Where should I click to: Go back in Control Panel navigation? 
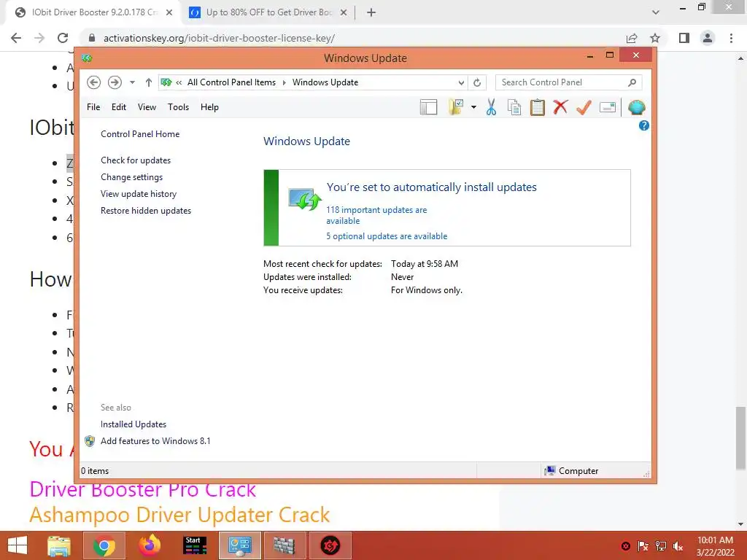[x=94, y=82]
